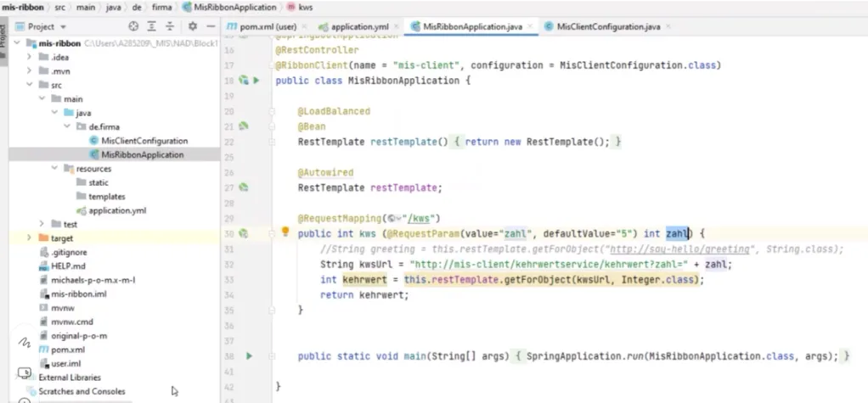Select the MisRibbonApplication.java tab
The height and width of the screenshot is (403, 868).
tap(472, 26)
